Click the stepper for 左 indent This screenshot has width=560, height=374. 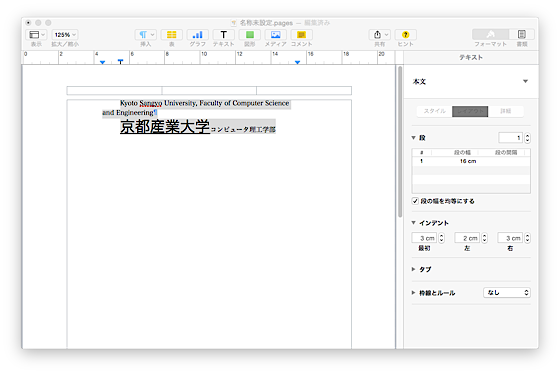(x=484, y=238)
